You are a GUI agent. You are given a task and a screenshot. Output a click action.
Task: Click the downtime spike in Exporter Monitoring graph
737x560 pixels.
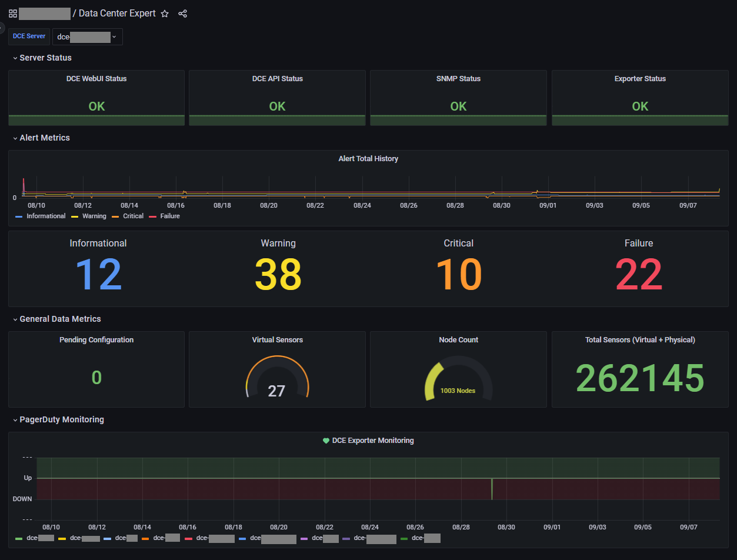click(x=492, y=489)
